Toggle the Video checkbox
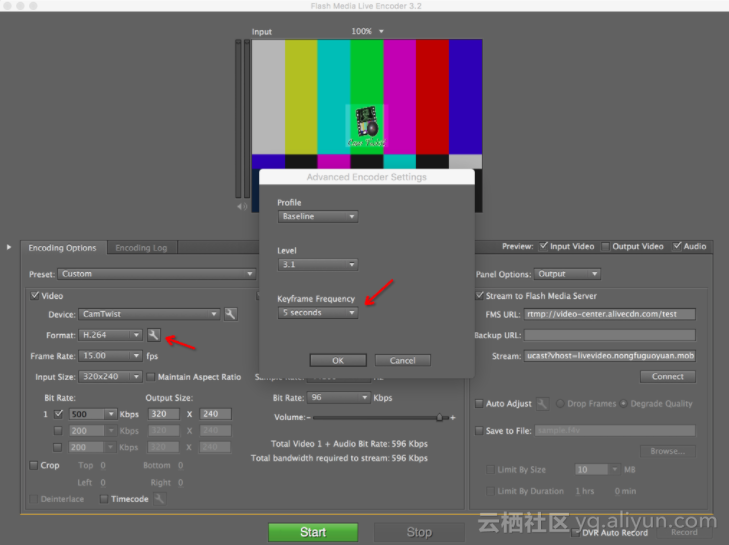 click(34, 295)
